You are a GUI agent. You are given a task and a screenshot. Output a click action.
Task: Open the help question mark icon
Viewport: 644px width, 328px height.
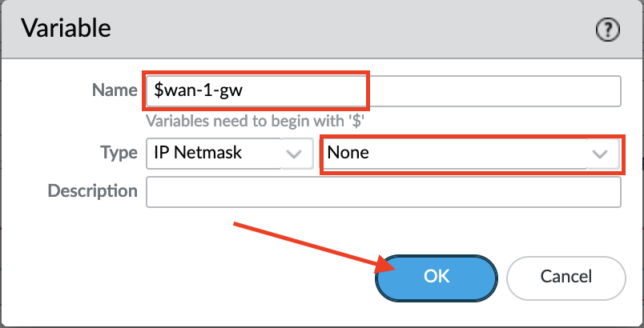[x=610, y=30]
